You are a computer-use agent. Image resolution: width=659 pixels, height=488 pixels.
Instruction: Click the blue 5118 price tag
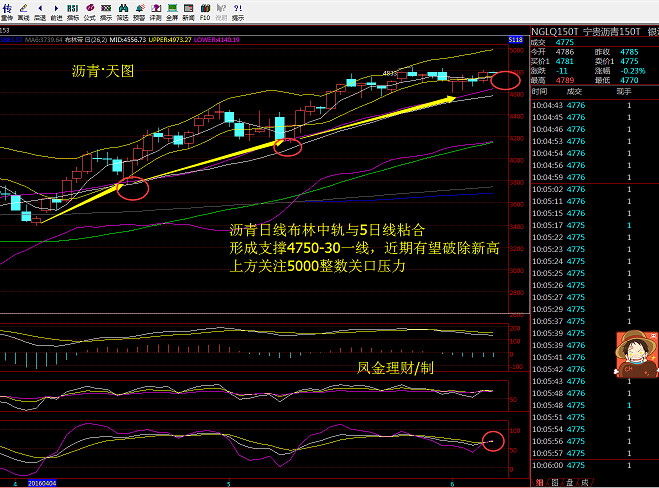pos(515,40)
